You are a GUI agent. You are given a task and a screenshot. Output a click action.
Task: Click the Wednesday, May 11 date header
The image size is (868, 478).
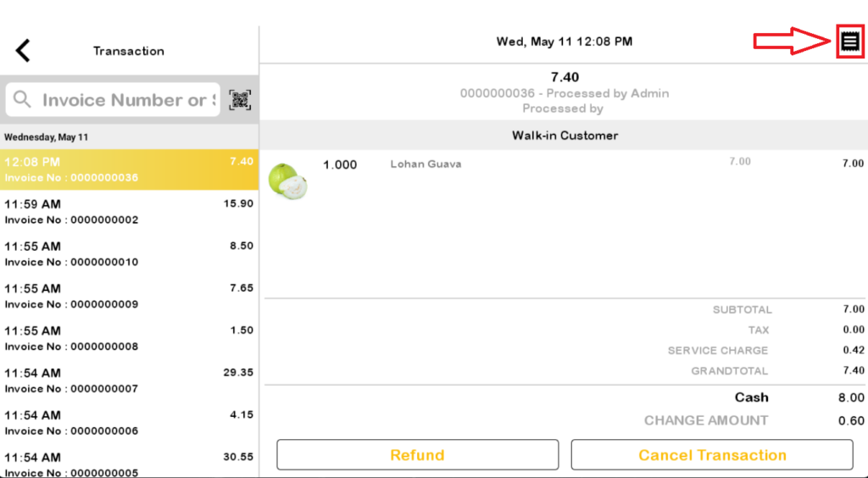click(x=47, y=136)
